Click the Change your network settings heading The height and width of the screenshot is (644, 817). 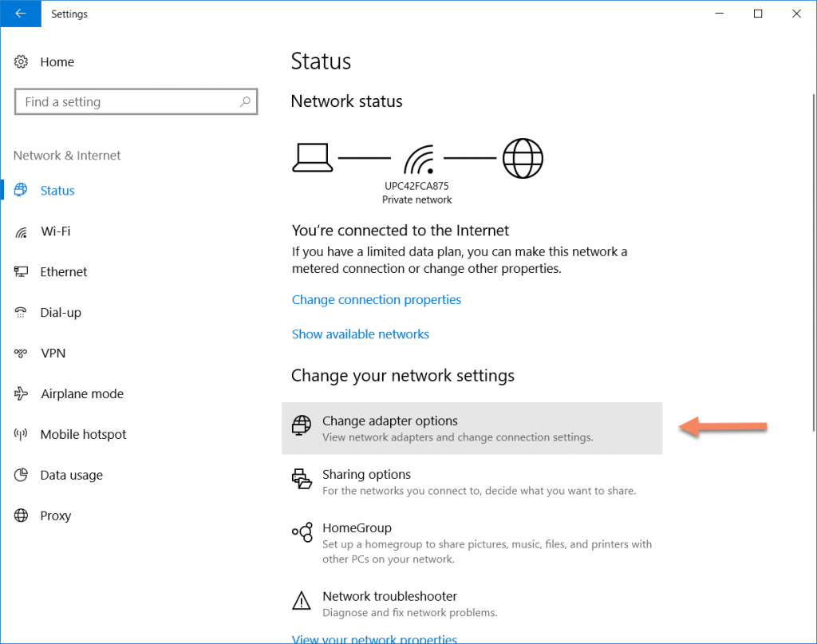tap(403, 376)
